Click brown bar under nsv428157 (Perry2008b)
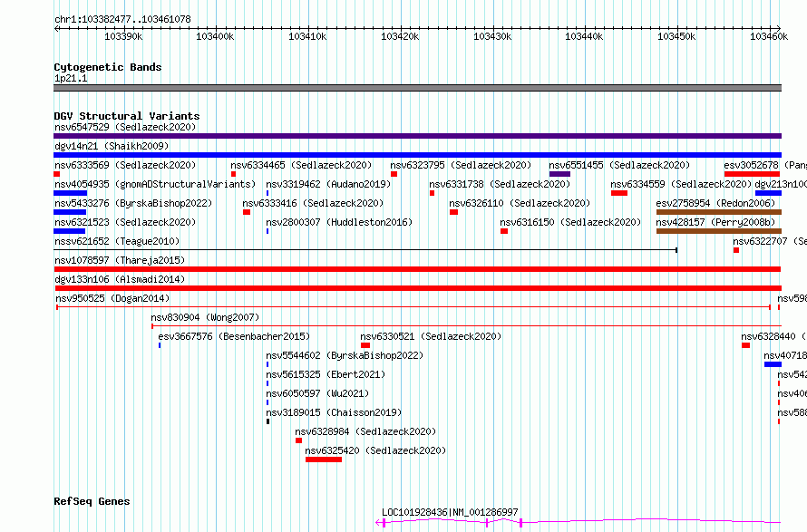This screenshot has width=807, height=532. (x=719, y=231)
